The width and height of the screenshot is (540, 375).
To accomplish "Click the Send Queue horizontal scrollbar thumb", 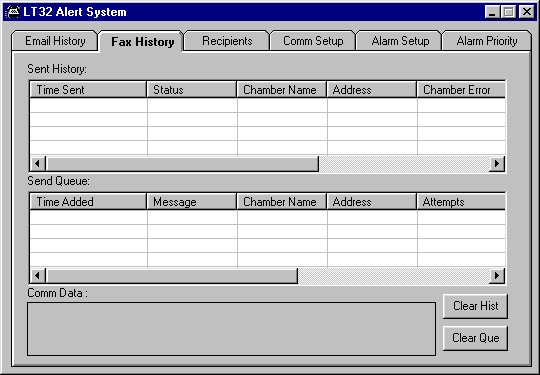I will [x=172, y=275].
